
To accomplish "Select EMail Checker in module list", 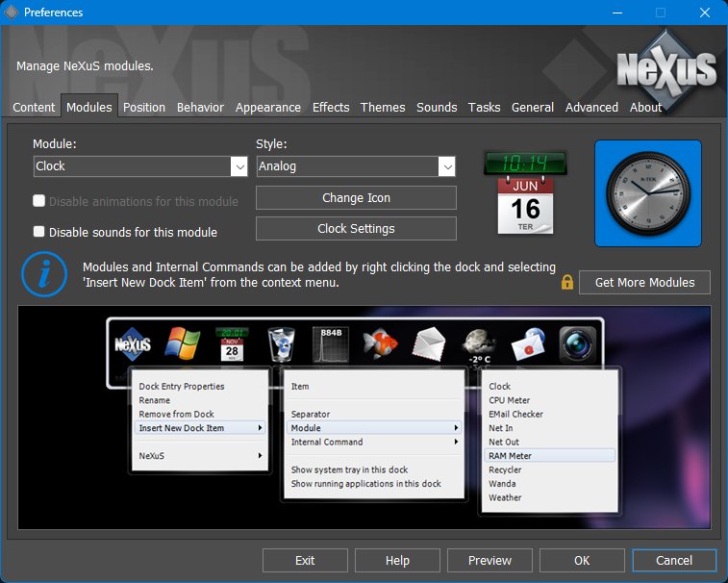I will [550, 414].
